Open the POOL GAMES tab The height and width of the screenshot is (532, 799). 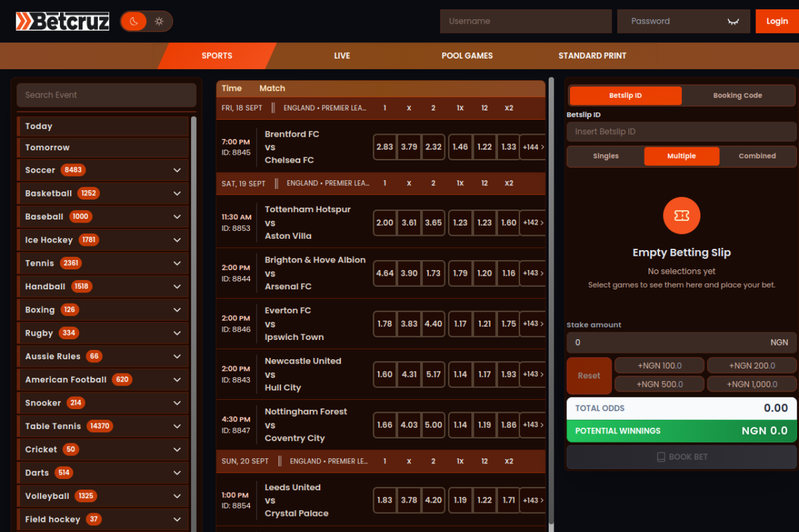click(x=467, y=56)
